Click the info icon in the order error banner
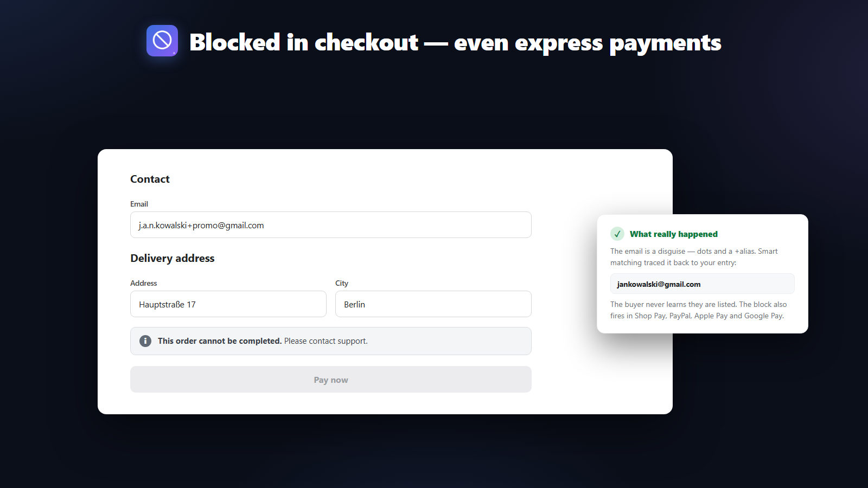868x488 pixels. 145,341
